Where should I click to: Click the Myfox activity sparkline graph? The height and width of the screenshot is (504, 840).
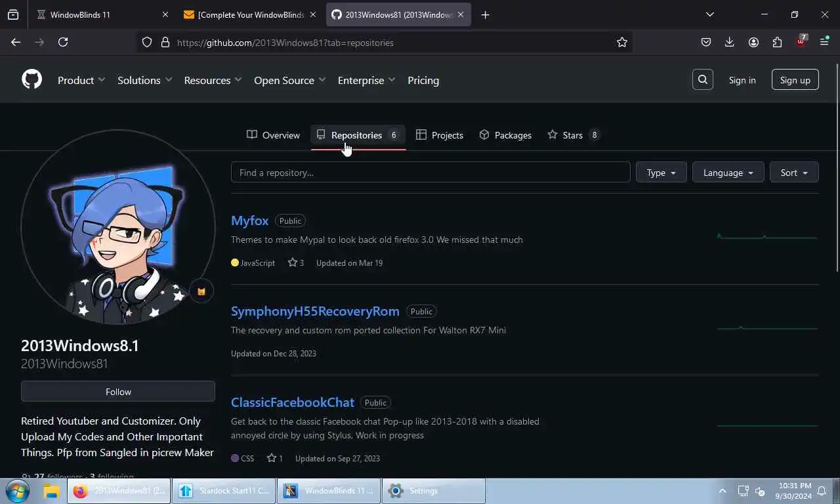767,236
